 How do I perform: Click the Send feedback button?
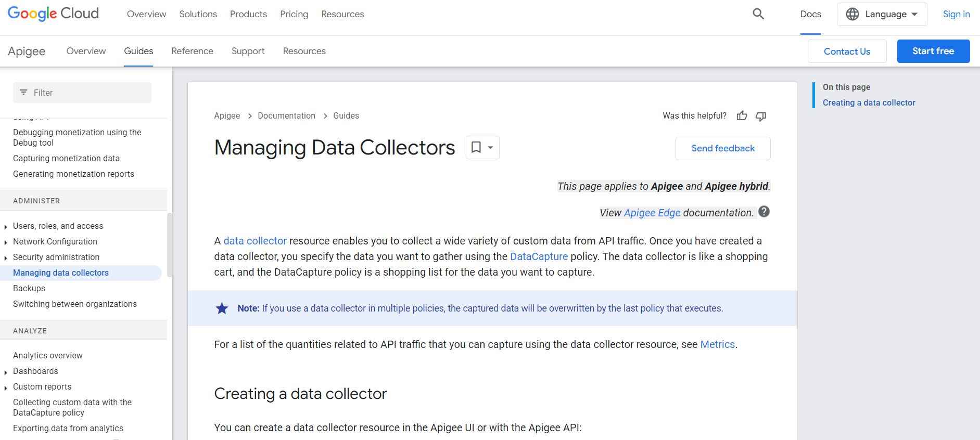(723, 148)
